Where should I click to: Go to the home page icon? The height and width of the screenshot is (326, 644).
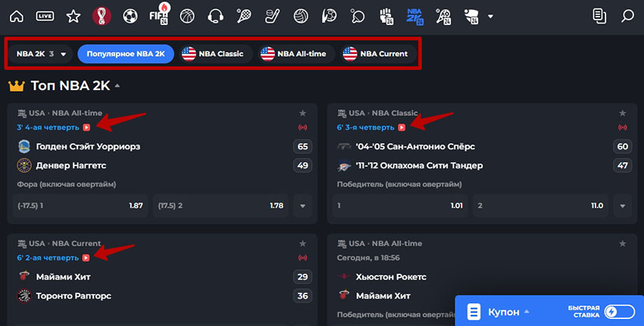click(17, 17)
